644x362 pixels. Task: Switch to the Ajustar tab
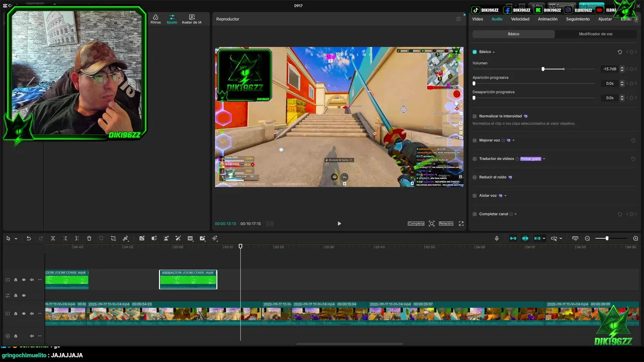click(x=605, y=19)
